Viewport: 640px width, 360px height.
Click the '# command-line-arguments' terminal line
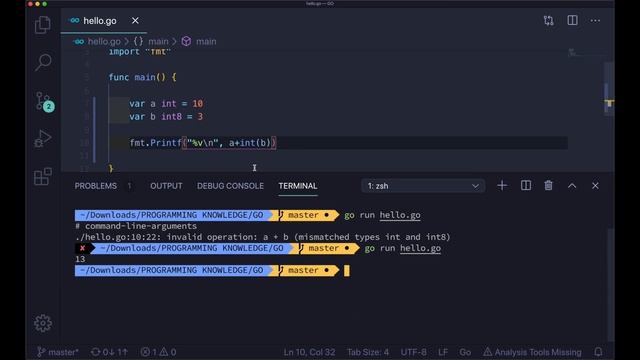click(x=136, y=226)
